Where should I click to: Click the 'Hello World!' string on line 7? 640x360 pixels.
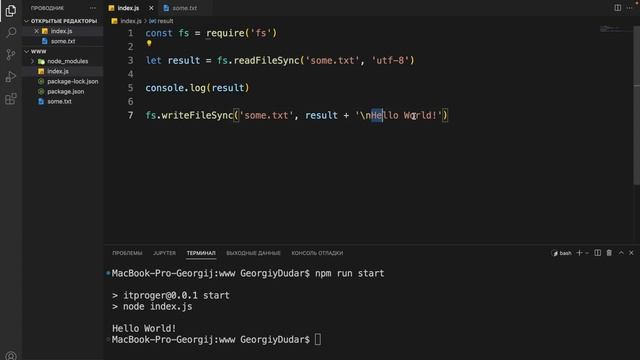coord(399,116)
